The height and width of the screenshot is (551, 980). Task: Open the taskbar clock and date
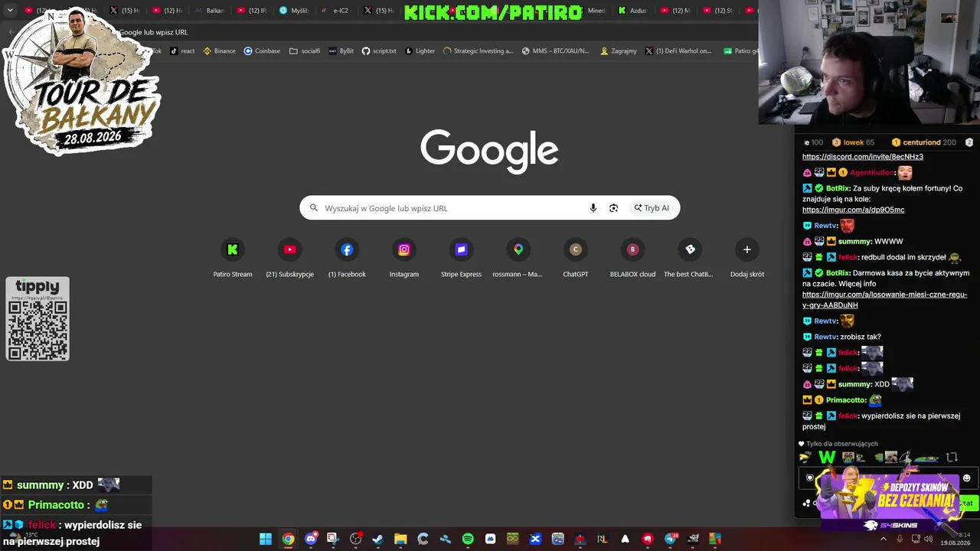tap(955, 539)
